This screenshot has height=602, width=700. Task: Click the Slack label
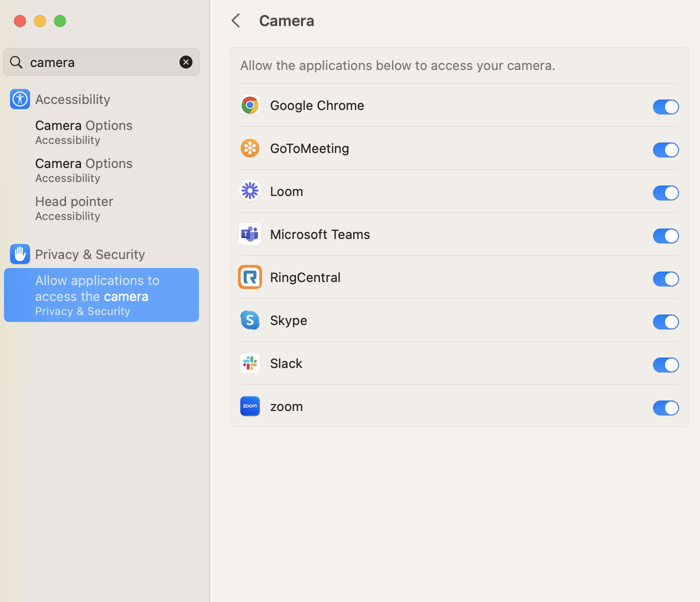pyautogui.click(x=286, y=363)
